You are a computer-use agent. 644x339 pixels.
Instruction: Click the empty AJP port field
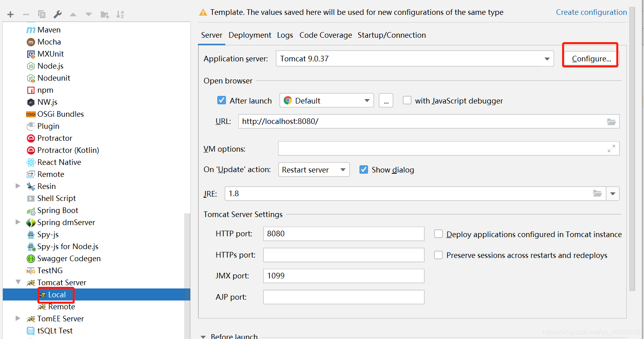pyautogui.click(x=344, y=297)
